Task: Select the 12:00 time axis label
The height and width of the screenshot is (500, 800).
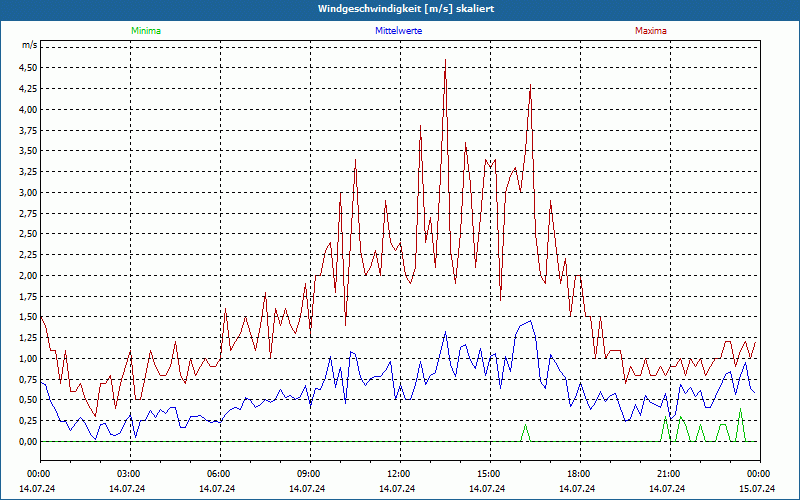Action: click(x=399, y=474)
